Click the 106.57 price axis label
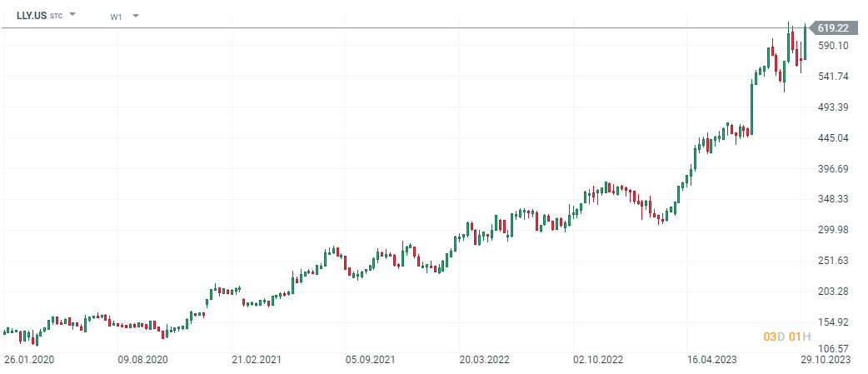 833,349
